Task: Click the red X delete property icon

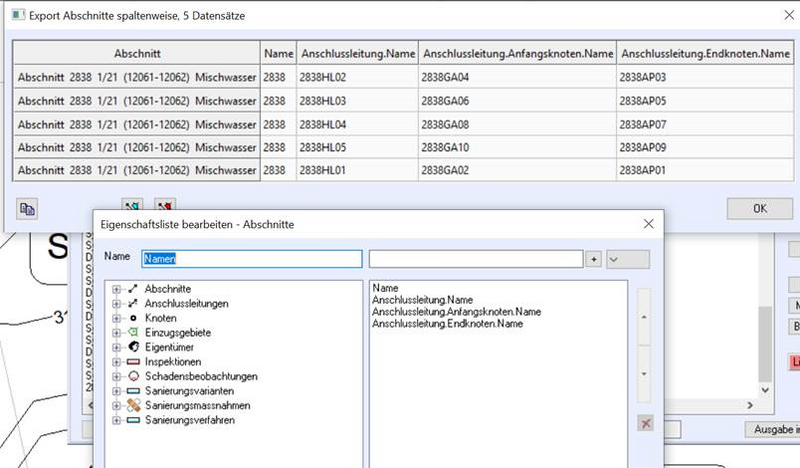Action: (645, 423)
